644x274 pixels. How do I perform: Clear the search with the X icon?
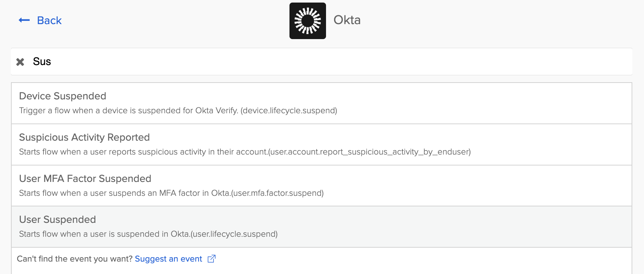click(20, 62)
